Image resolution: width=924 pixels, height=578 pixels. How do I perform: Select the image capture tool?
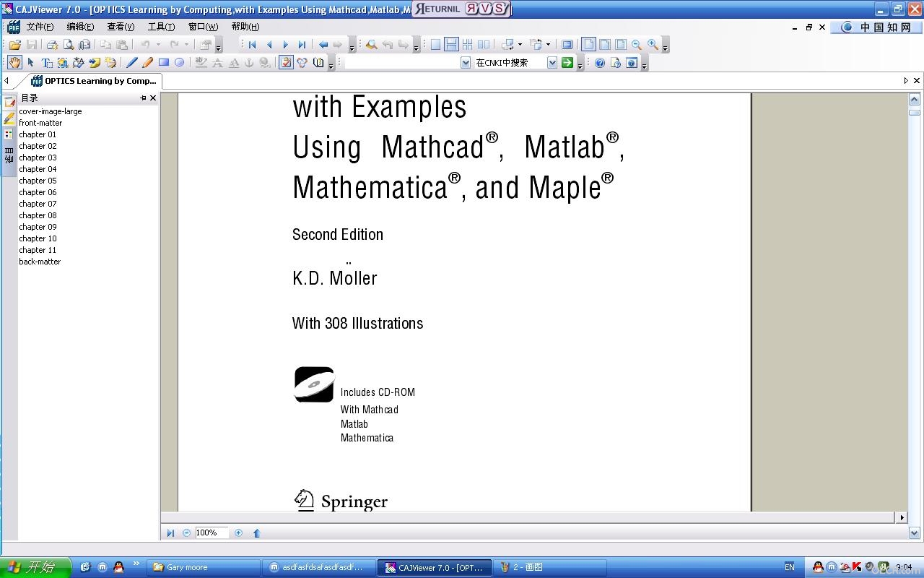tap(63, 63)
